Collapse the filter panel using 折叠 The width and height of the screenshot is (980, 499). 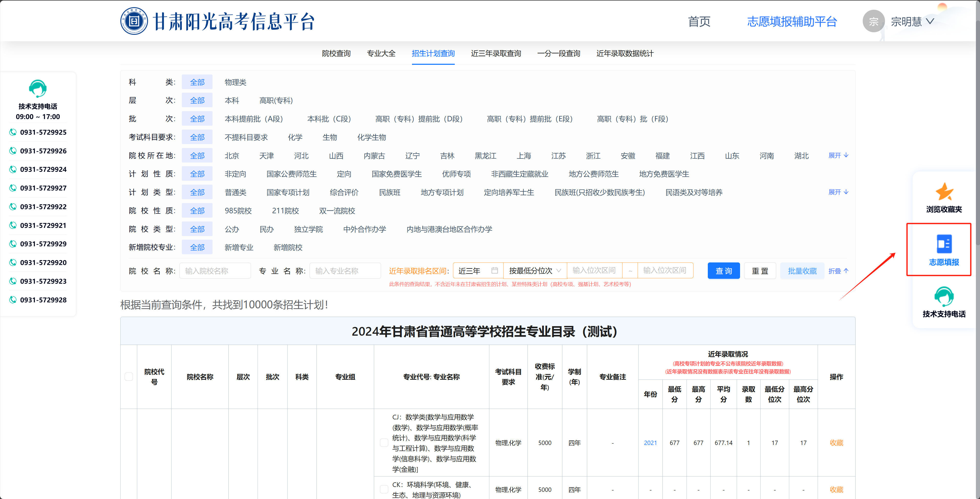(838, 271)
